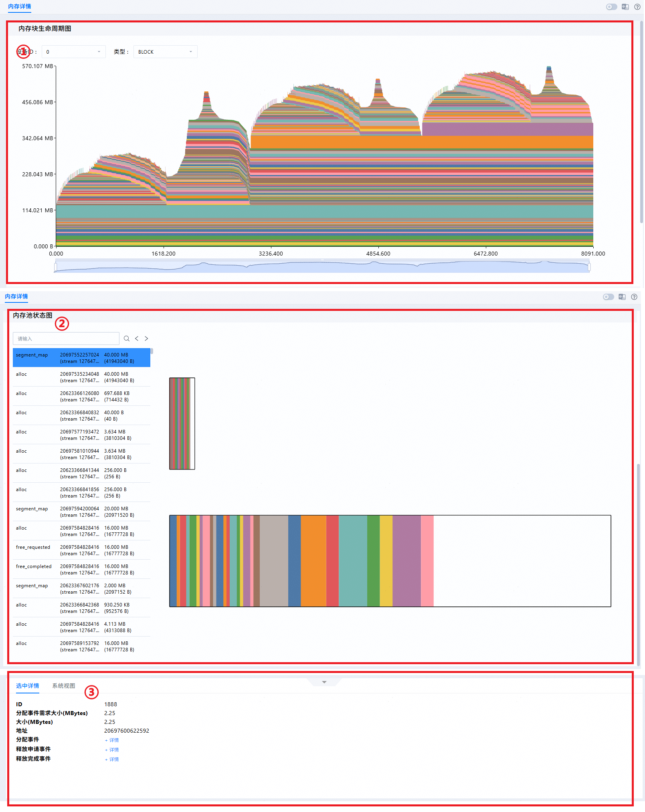The width and height of the screenshot is (645, 812).
Task: Open the 设备ID dropdown showing 0
Action: tap(73, 52)
